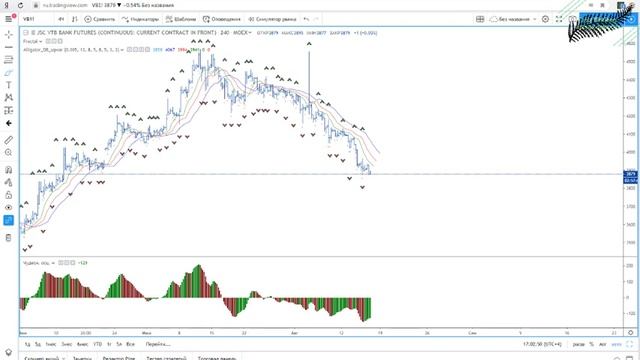Set range to 1мес
The width and height of the screenshot is (640, 360).
point(51,344)
